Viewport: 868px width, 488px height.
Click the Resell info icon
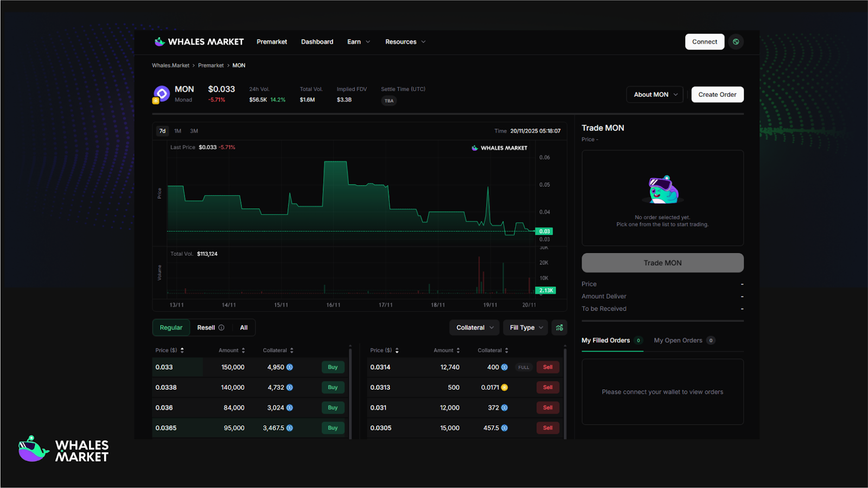(x=221, y=327)
